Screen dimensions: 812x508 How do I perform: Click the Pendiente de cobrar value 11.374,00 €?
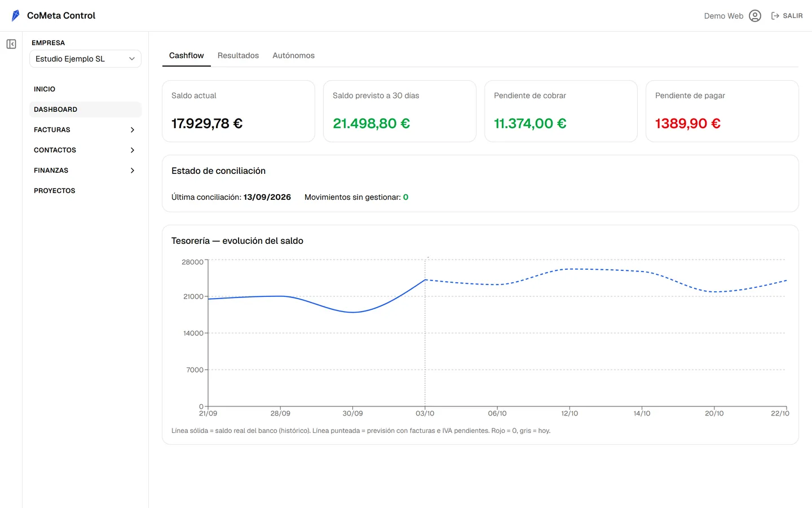pyautogui.click(x=530, y=123)
